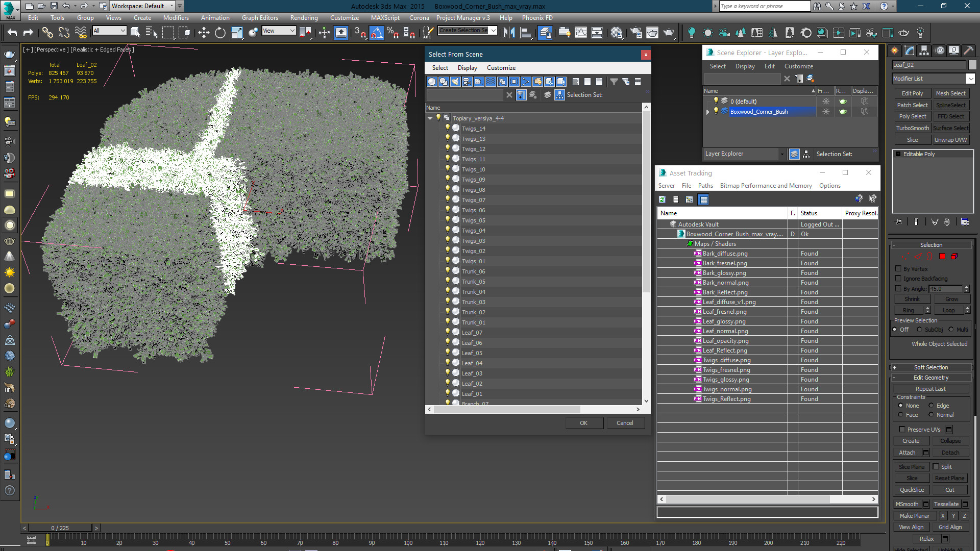980x551 pixels.
Task: Enable the By Vertex checkbox
Action: coord(898,269)
